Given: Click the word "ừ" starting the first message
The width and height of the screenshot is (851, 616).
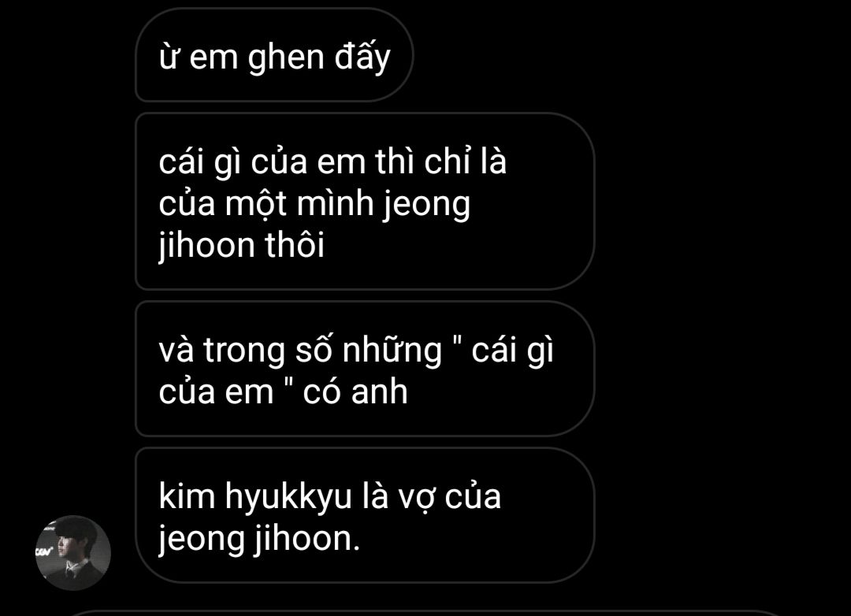Looking at the screenshot, I should [169, 57].
